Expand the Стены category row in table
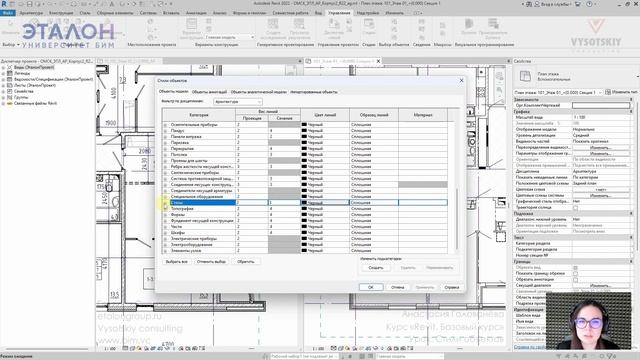Viewport: 640px width, 360px height. coord(165,202)
